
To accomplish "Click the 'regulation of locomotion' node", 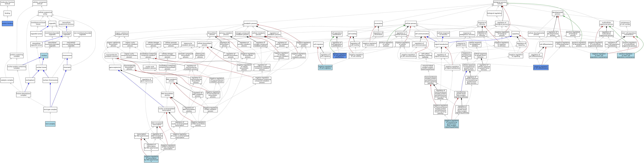I will tap(378, 34).
